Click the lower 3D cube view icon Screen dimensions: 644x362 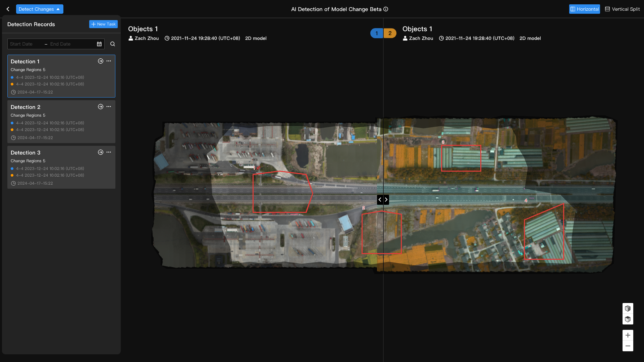628,319
